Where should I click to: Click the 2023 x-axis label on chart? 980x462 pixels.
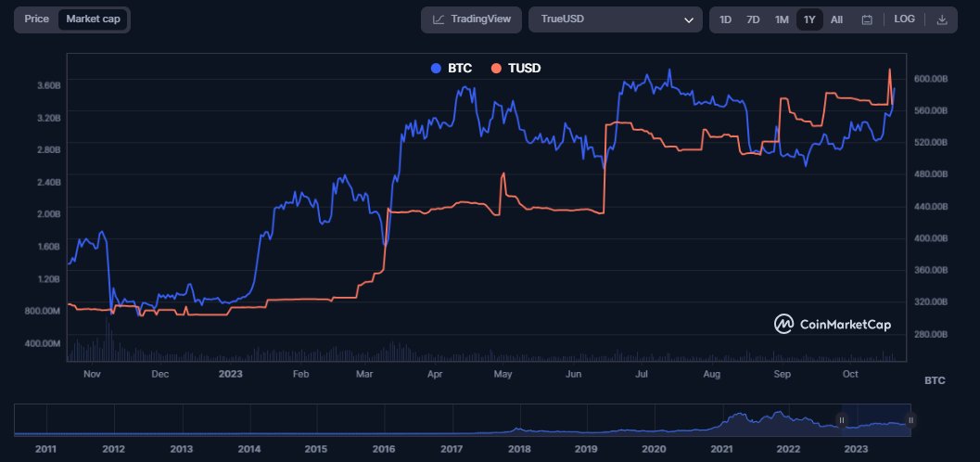(231, 375)
